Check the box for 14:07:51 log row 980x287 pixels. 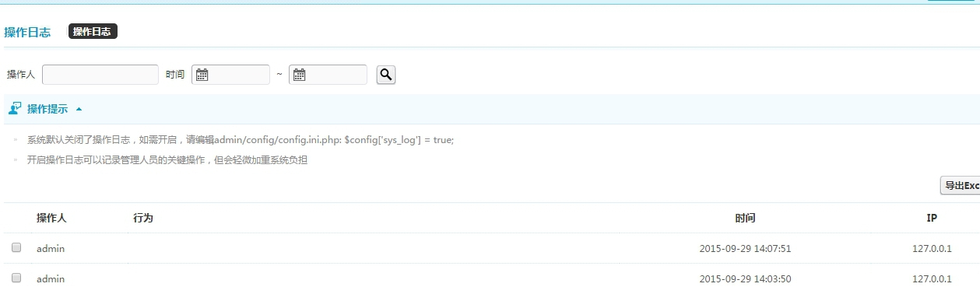click(16, 248)
